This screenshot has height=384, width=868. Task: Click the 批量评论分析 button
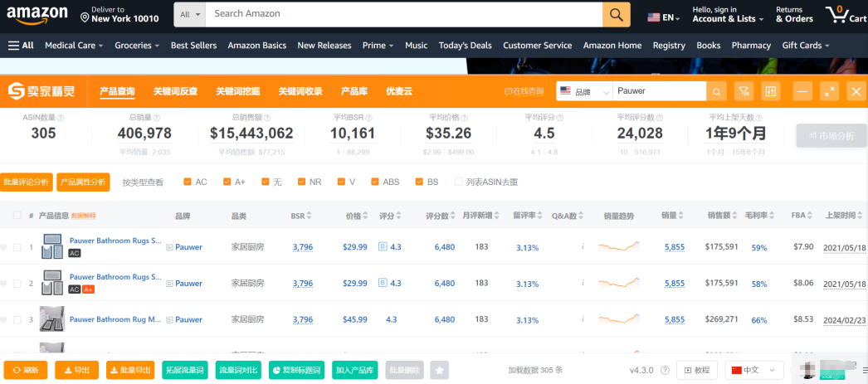[x=26, y=182]
